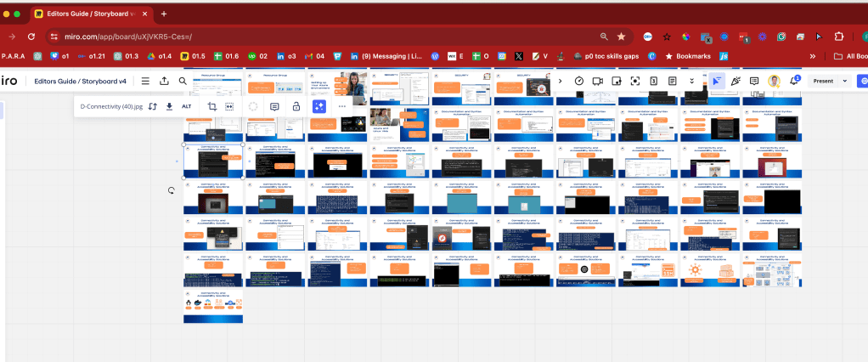Open the X (Twitter) bookmark icon
Viewport: 868px width, 362px height.
click(519, 56)
